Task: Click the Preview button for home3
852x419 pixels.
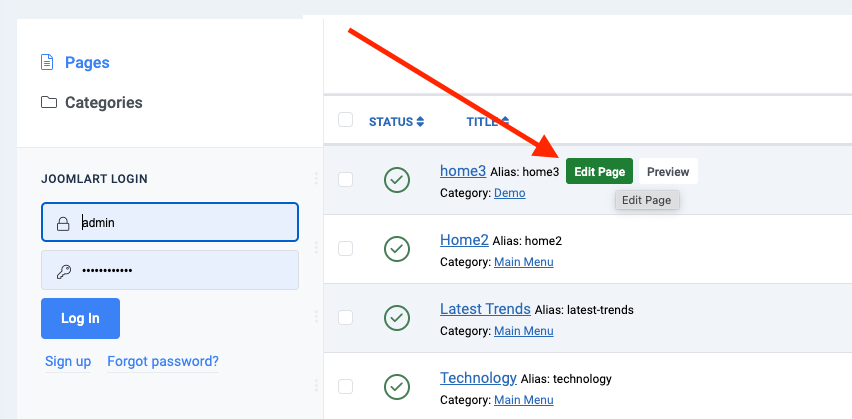Action: [x=668, y=172]
